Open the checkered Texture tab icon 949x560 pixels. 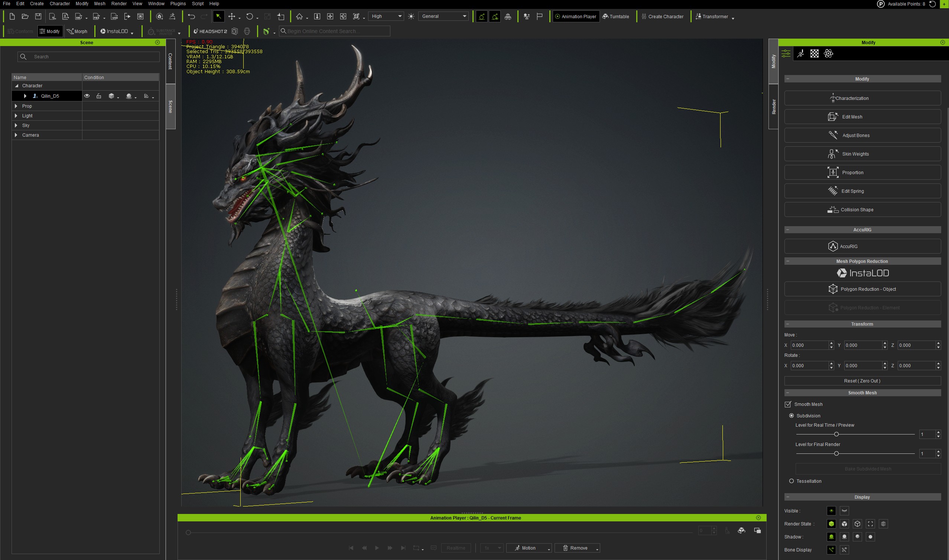814,53
